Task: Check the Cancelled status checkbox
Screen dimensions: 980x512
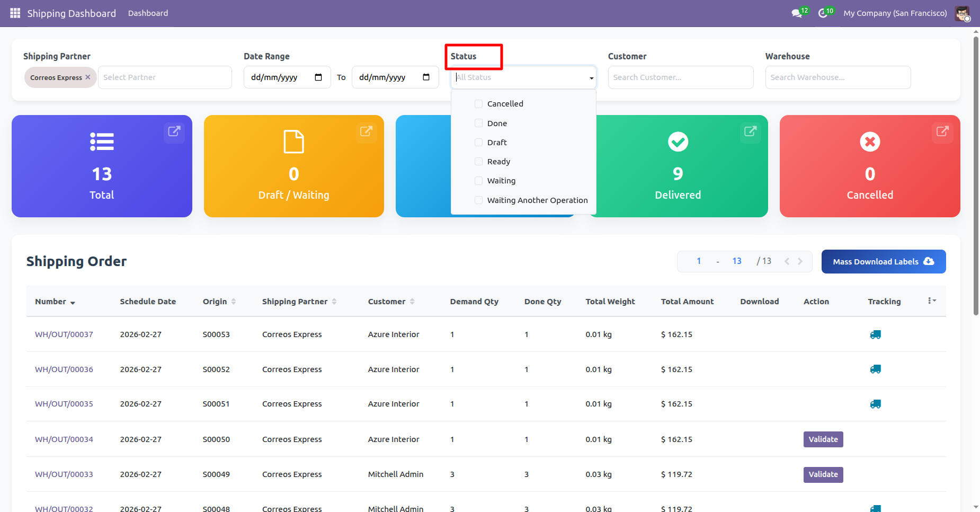Action: tap(479, 104)
